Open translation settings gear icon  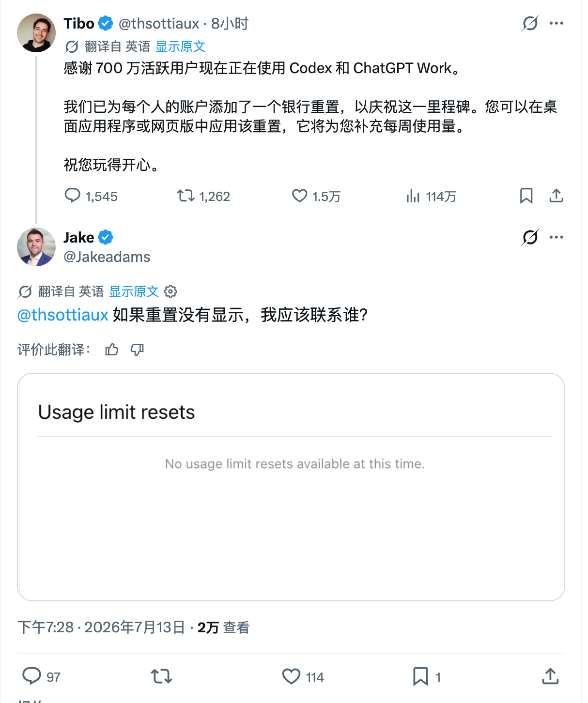point(170,291)
